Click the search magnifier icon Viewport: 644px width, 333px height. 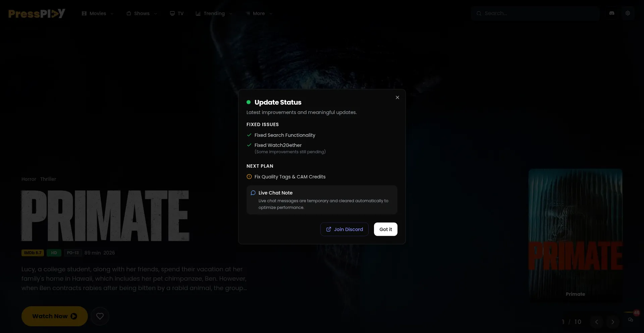coord(479,13)
